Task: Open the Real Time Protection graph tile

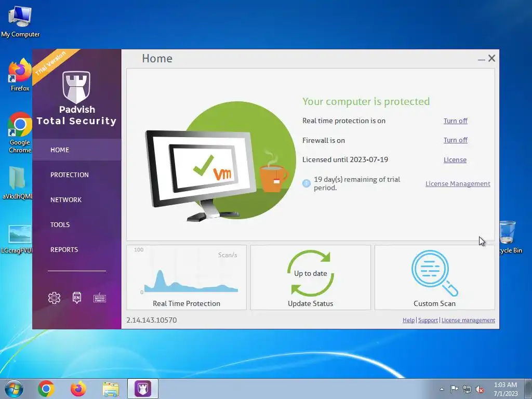Action: 187,277
